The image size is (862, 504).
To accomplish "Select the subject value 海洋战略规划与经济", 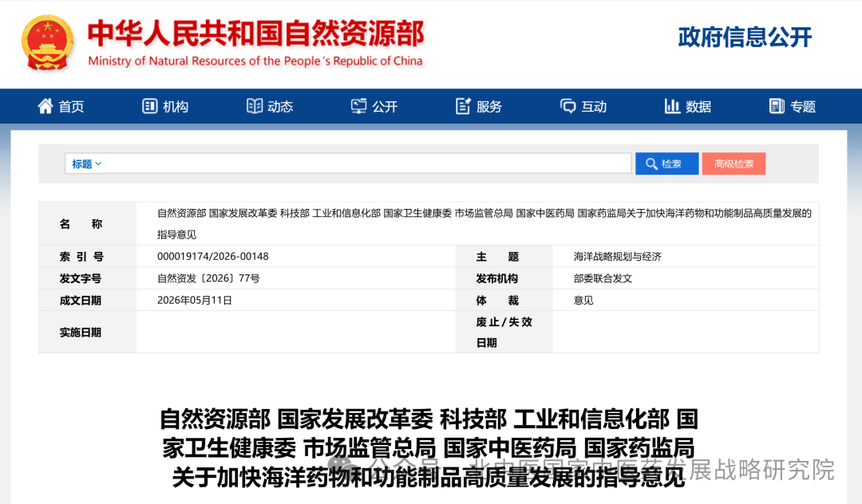I will pyautogui.click(x=617, y=257).
